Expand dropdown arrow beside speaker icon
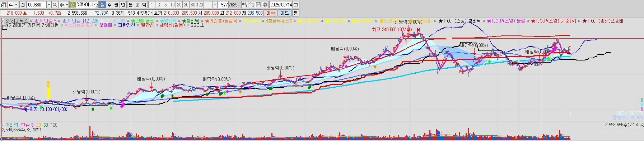Image resolution: width=644 pixels, height=141 pixels. 67,5
